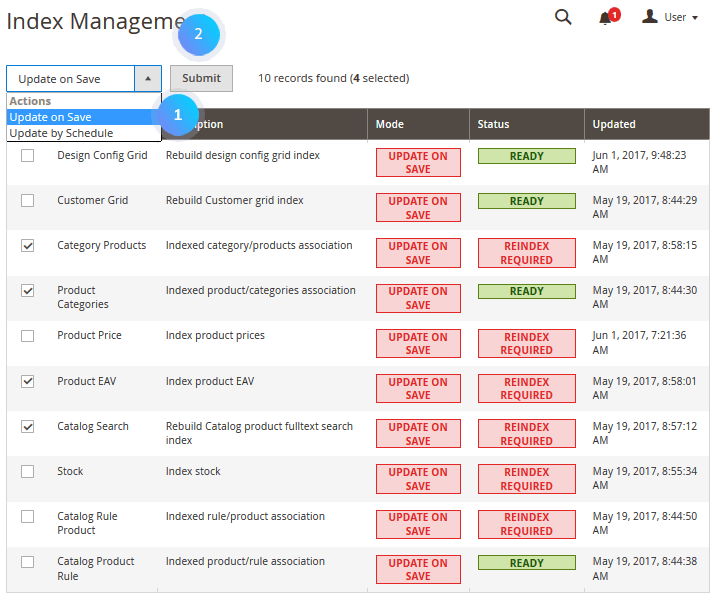This screenshot has height=601, width=718.
Task: Click REINDEX REQUIRED status of Category Products
Action: coord(527,253)
